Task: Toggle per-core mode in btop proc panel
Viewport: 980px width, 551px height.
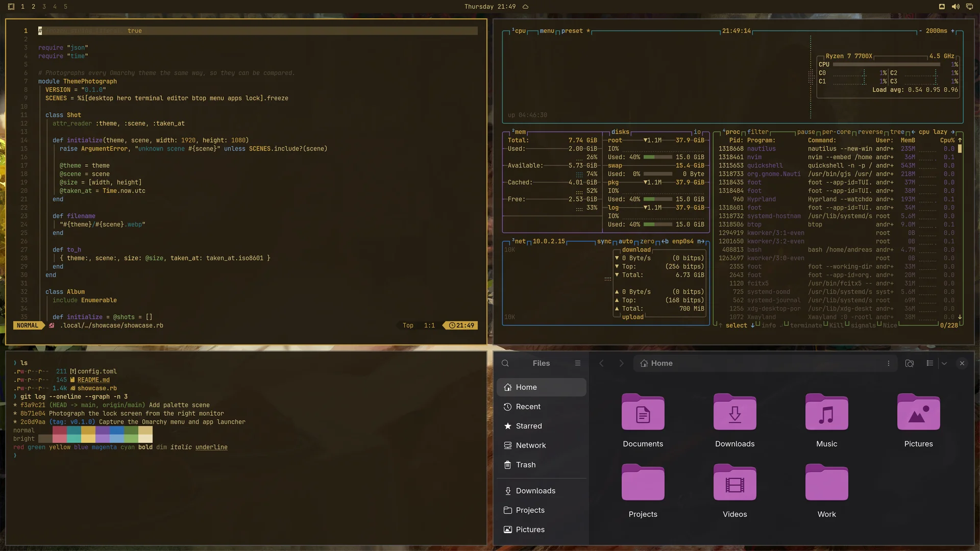Action: 836,132
